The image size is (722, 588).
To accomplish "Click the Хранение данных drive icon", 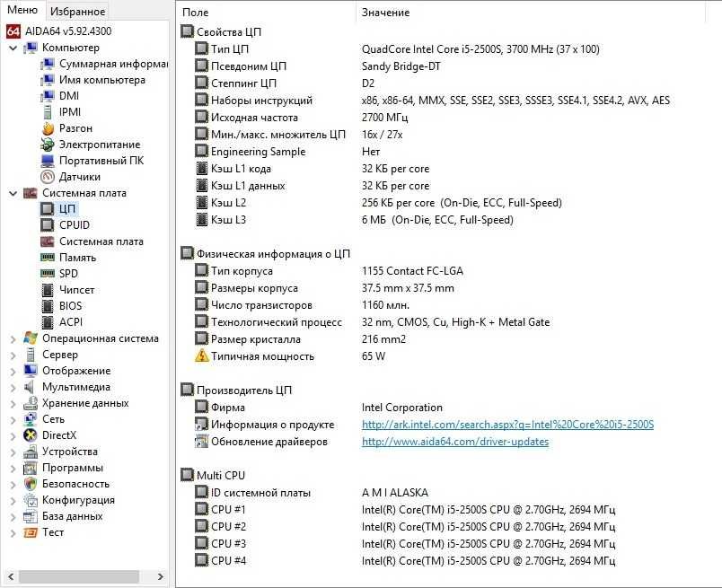I will click(31, 403).
